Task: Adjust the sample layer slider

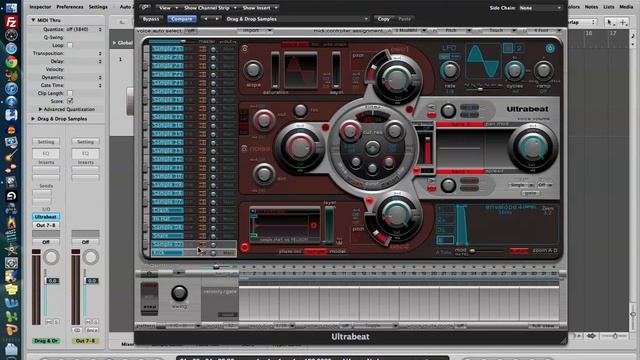Action: 329,225
